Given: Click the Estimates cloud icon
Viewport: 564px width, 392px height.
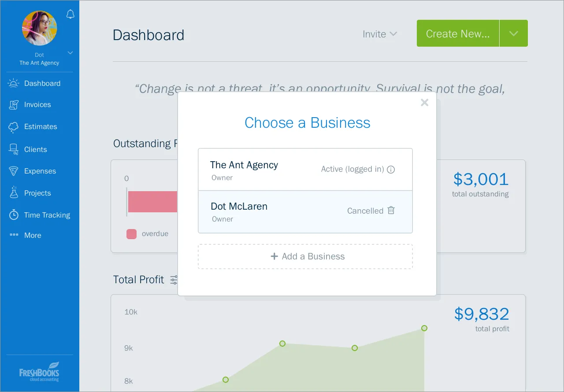Looking at the screenshot, I should point(14,127).
